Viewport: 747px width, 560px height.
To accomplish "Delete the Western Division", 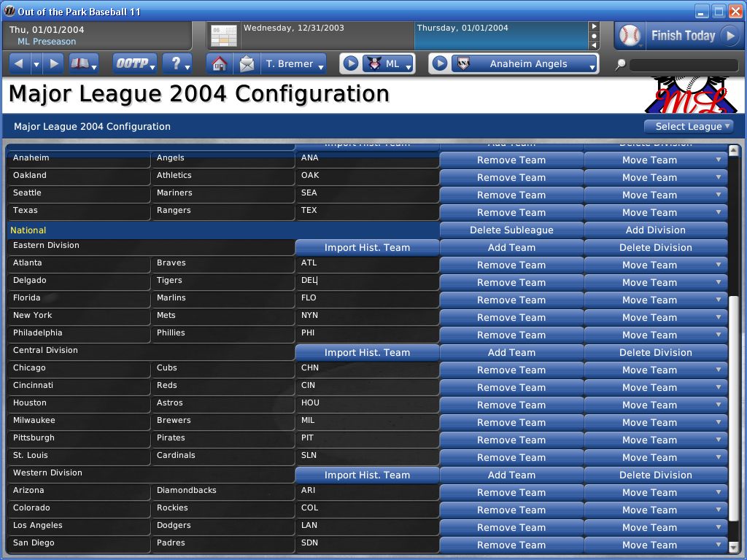I will [x=656, y=475].
